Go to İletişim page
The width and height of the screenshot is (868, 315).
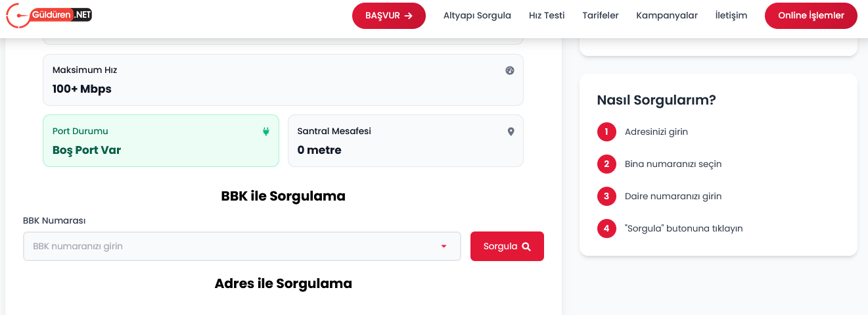click(731, 16)
